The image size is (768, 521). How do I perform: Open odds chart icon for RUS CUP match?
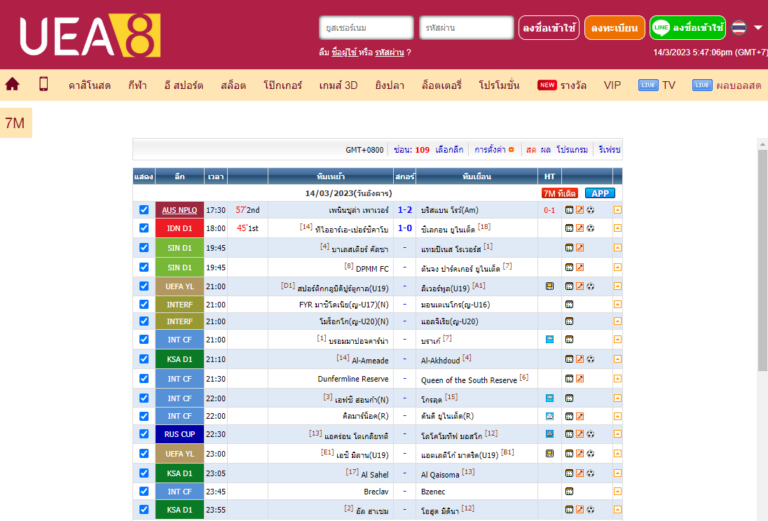tap(580, 434)
